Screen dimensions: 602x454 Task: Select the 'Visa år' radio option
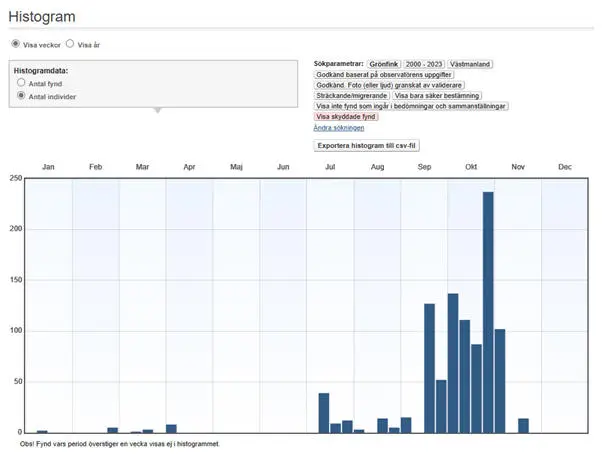(x=70, y=45)
